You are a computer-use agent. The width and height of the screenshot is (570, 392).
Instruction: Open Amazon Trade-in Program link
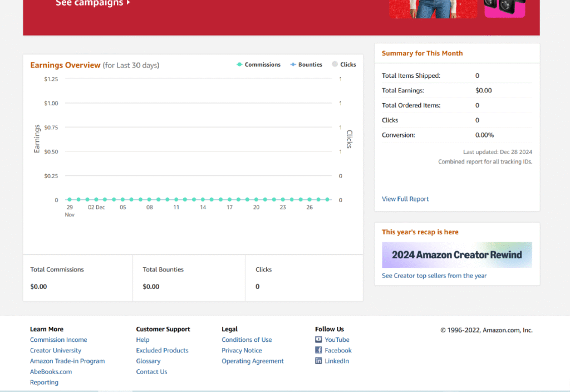[x=67, y=361]
